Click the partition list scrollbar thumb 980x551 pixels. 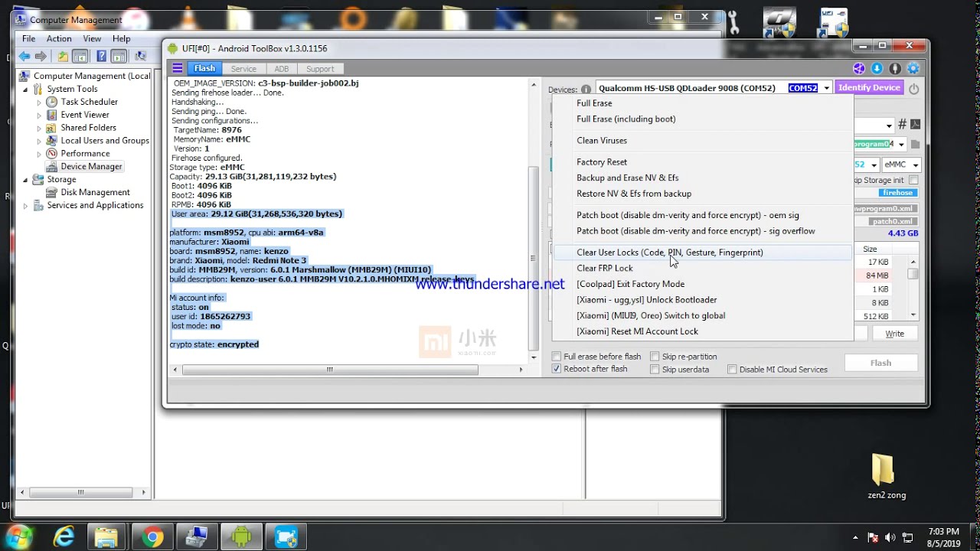[913, 274]
